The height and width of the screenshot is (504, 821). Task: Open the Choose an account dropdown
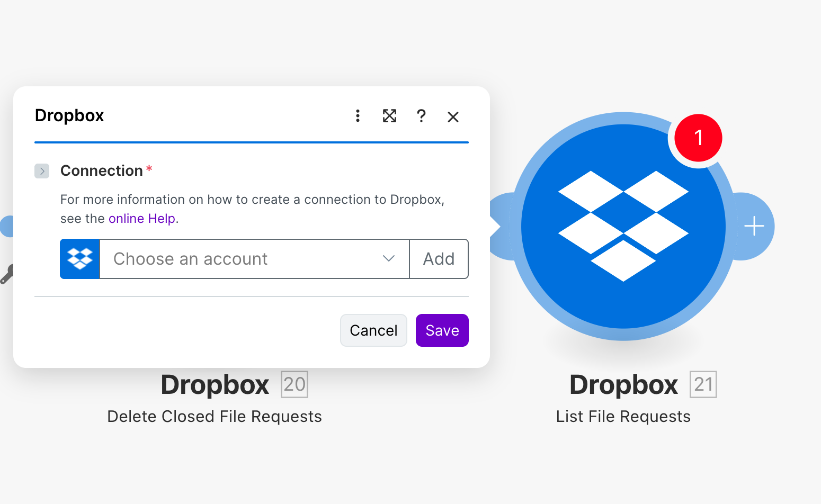point(254,259)
